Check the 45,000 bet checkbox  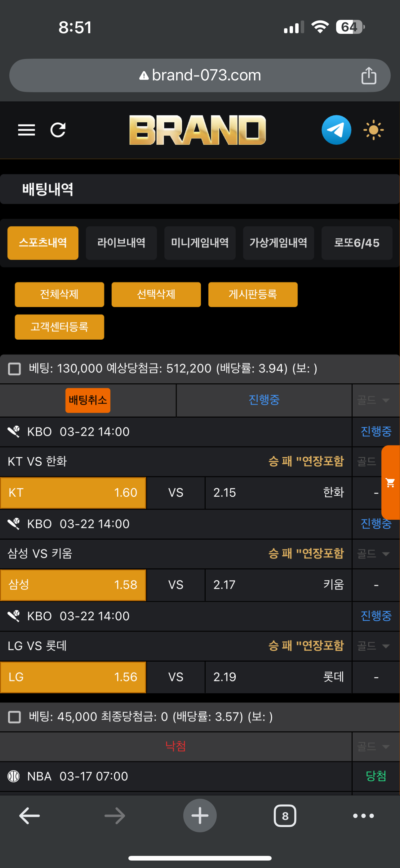tap(15, 717)
